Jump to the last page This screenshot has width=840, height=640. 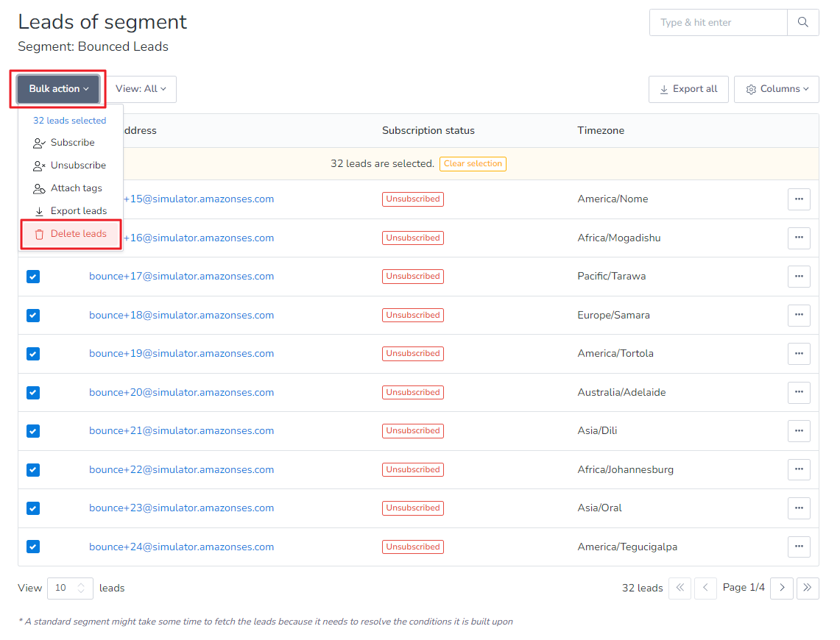808,588
